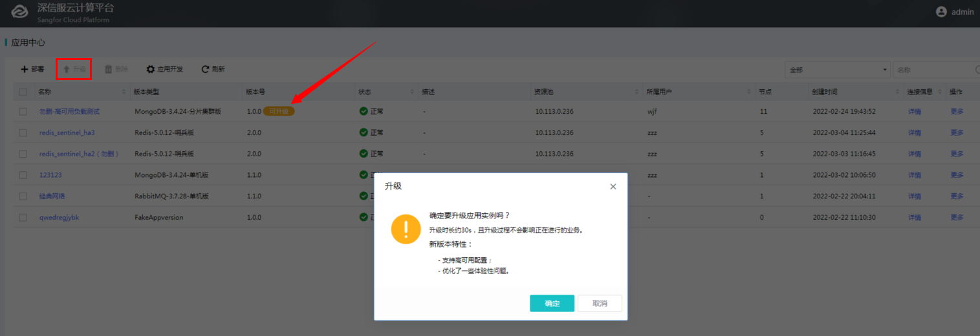Open the admin account menu
The width and height of the screenshot is (980, 336).
coord(955,12)
